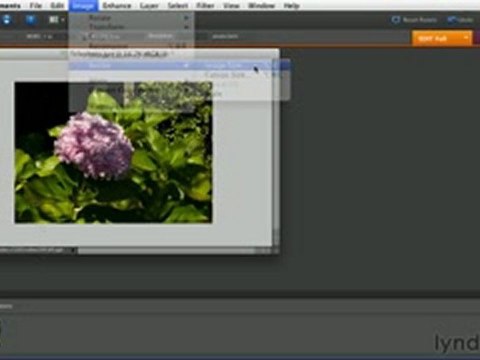The height and width of the screenshot is (360, 480).
Task: Click the second blue toolbar icon
Action: point(31,20)
